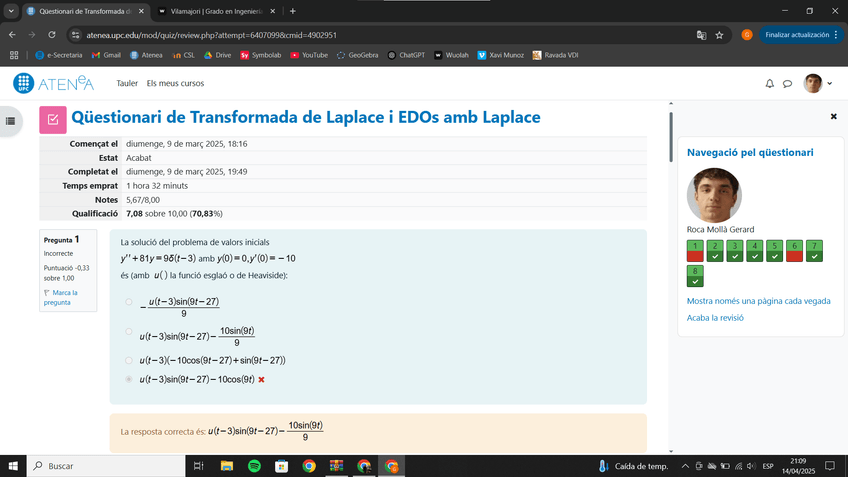Jump to question 1 in quiz navigation

coord(695,251)
